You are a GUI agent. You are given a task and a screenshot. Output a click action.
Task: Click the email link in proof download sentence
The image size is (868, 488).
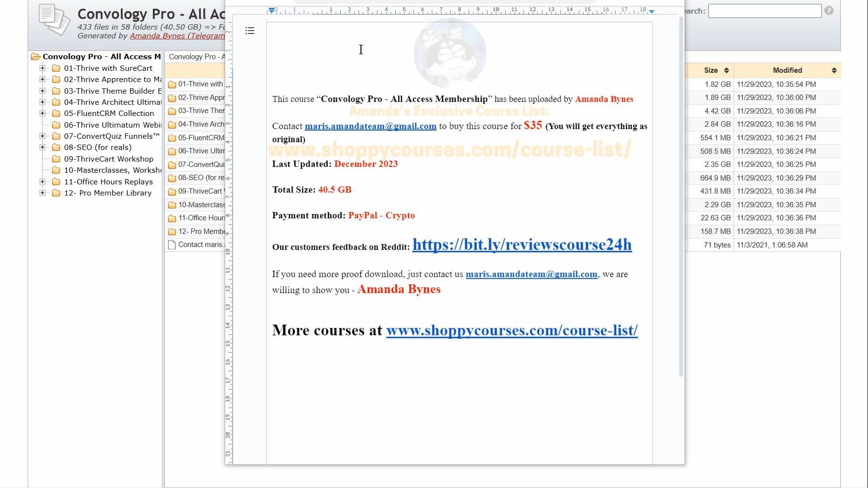[531, 274]
